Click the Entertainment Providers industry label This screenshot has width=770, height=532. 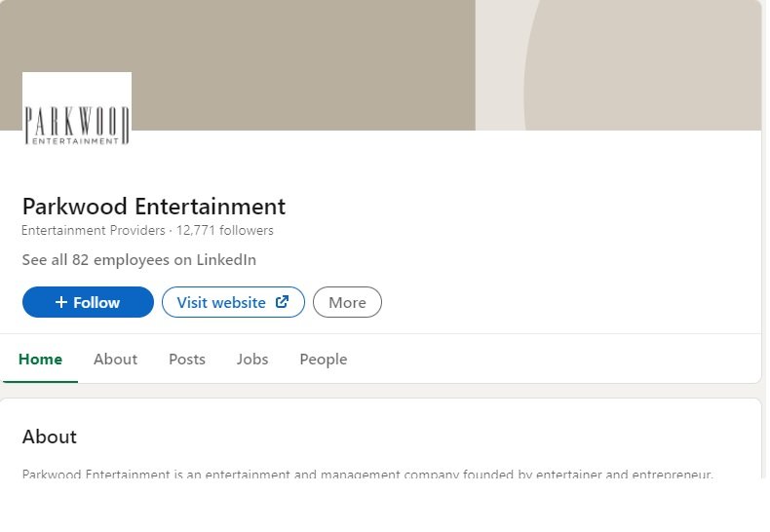(x=94, y=230)
